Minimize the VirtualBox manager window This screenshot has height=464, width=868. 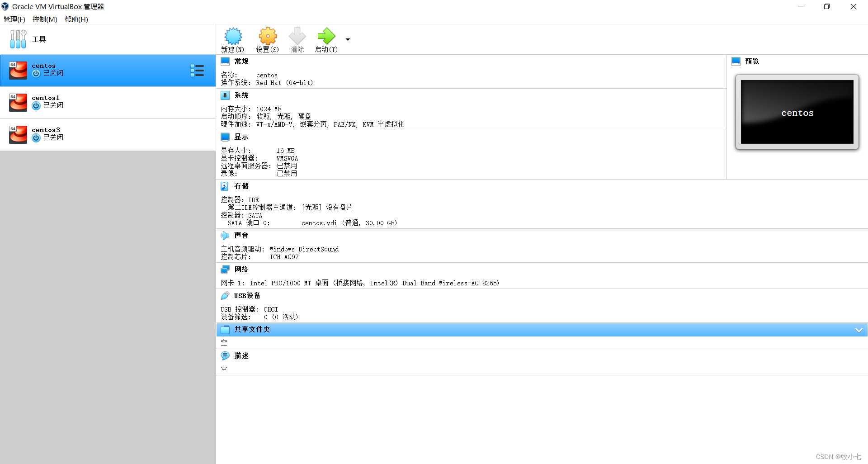[801, 6]
